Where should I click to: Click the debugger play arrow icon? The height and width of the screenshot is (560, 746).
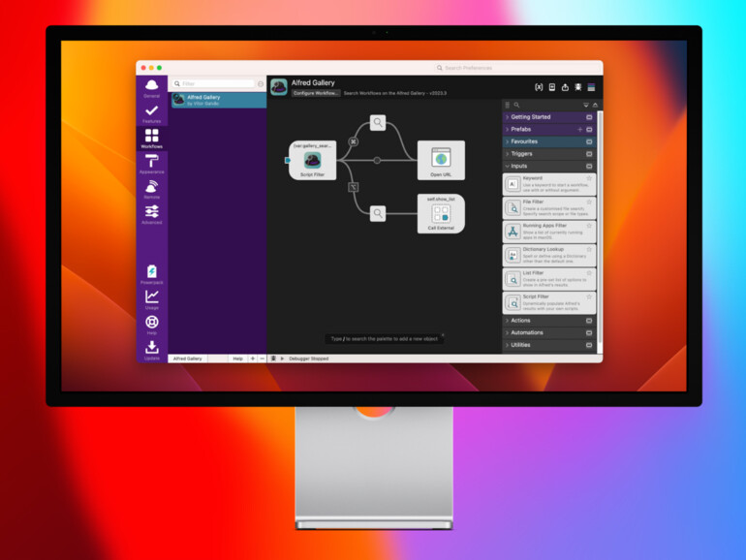282,358
